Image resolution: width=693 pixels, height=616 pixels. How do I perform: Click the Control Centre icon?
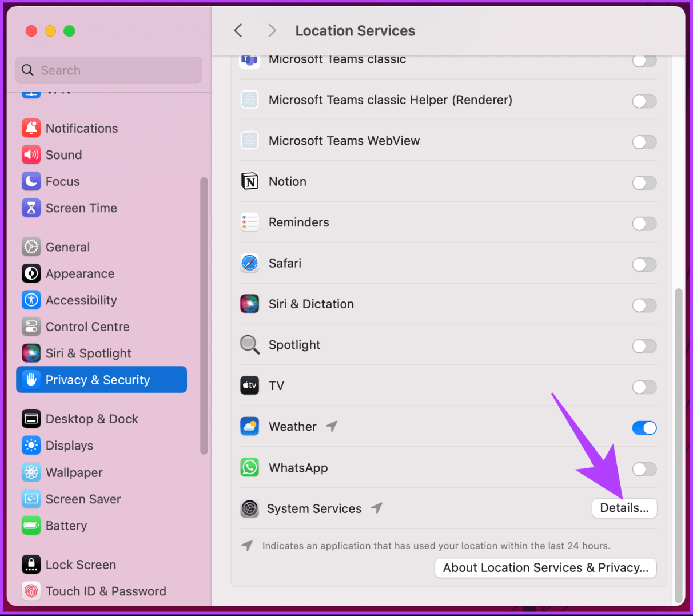click(31, 327)
